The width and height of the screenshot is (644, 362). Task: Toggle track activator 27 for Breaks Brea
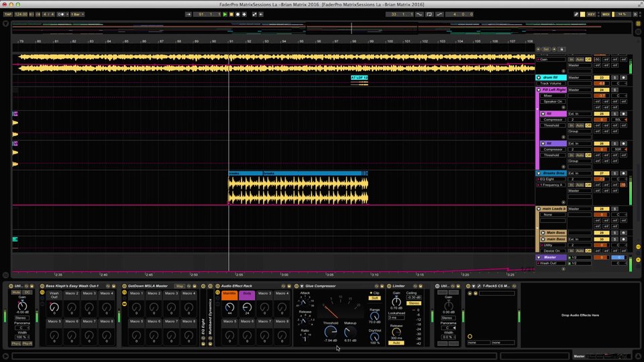click(602, 174)
